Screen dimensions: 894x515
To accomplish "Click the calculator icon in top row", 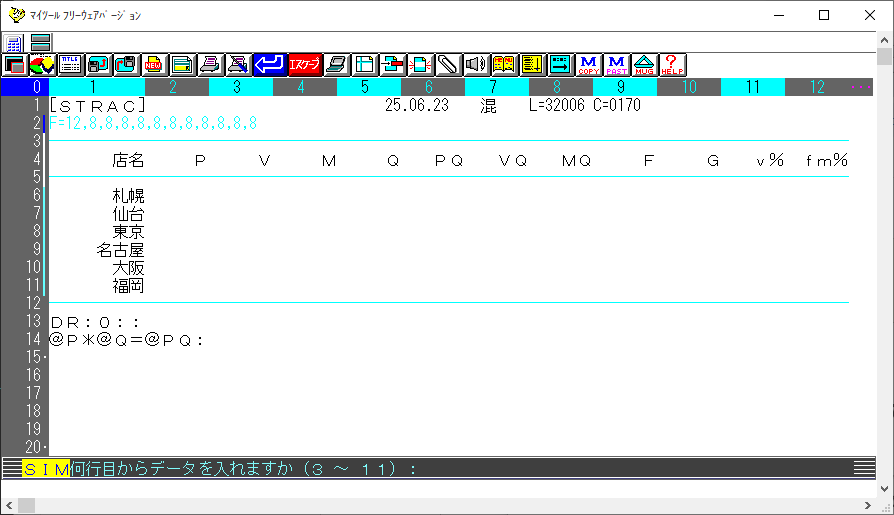I will (14, 43).
